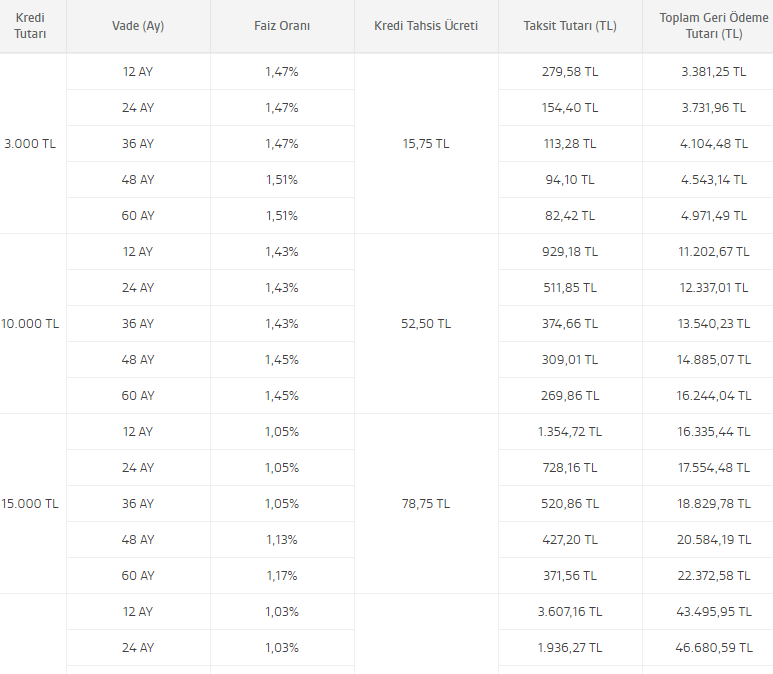Click the Toplam Geri Ödeme Tutarı header
Image resolution: width=773 pixels, height=674 pixels.
pyautogui.click(x=714, y=26)
